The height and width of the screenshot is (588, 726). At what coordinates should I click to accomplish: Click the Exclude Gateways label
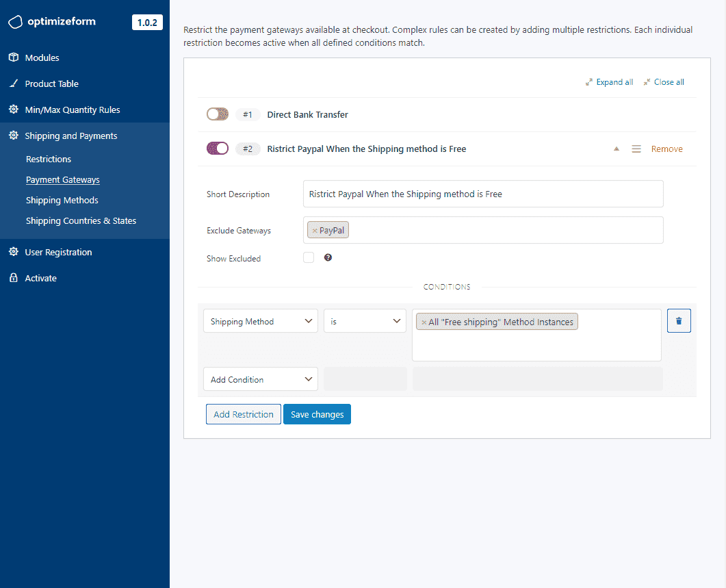coord(239,230)
